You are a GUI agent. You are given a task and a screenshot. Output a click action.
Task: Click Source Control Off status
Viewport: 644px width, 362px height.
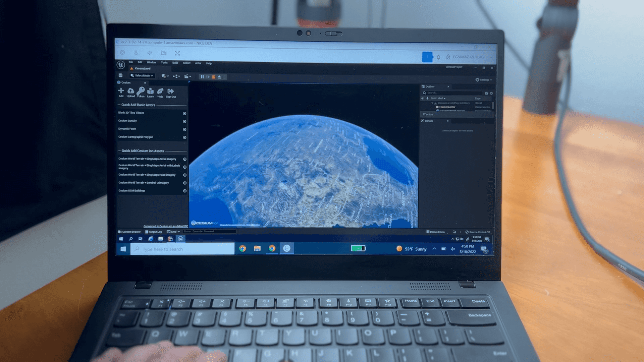tap(478, 232)
